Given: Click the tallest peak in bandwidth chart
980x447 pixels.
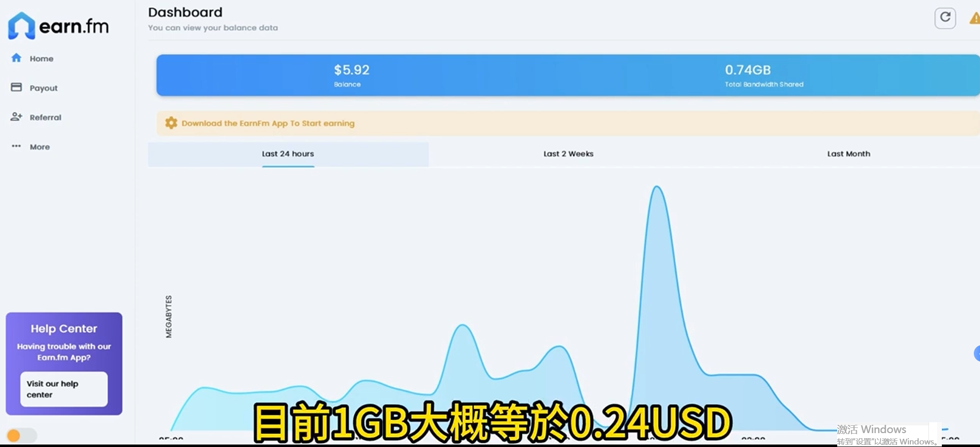Looking at the screenshot, I should [x=657, y=187].
